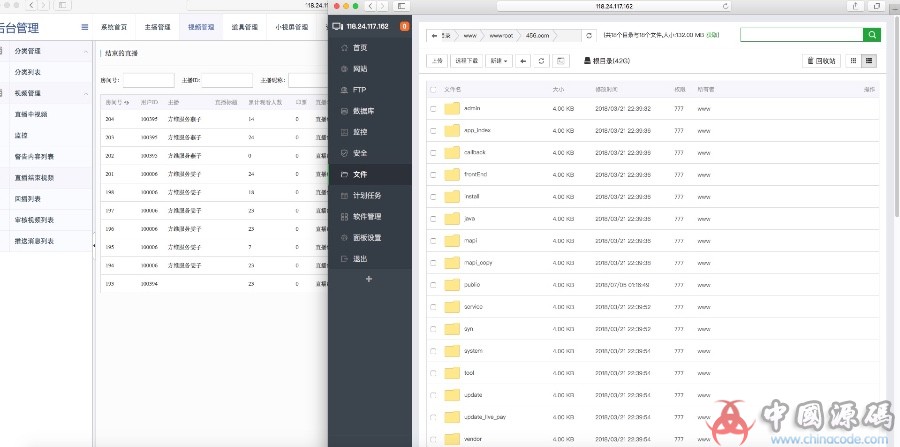Click the 主播ID input field
The height and width of the screenshot is (447, 900).
coord(227,80)
